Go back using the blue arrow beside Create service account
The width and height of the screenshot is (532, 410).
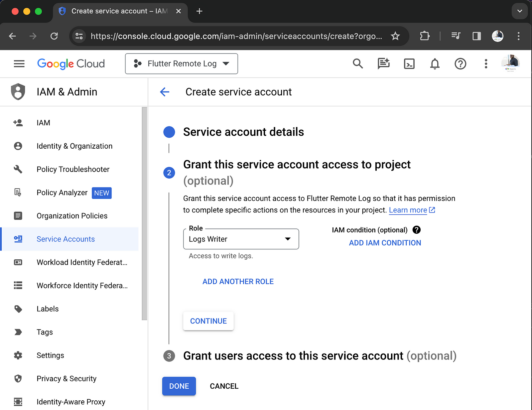(165, 92)
